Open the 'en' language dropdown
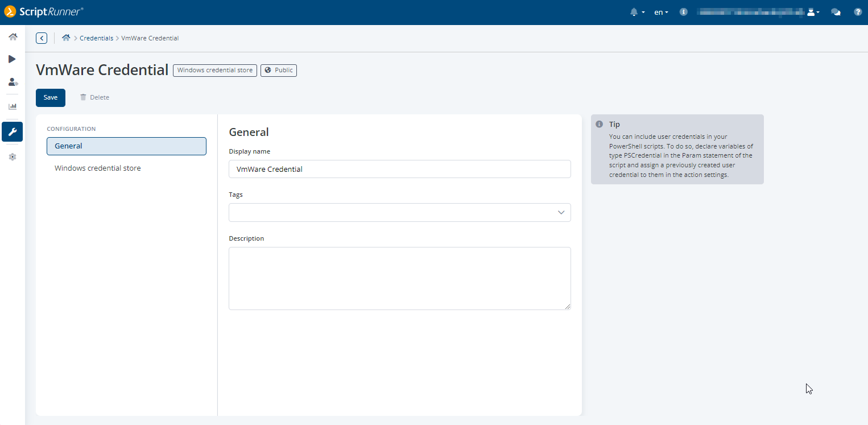 pyautogui.click(x=661, y=12)
